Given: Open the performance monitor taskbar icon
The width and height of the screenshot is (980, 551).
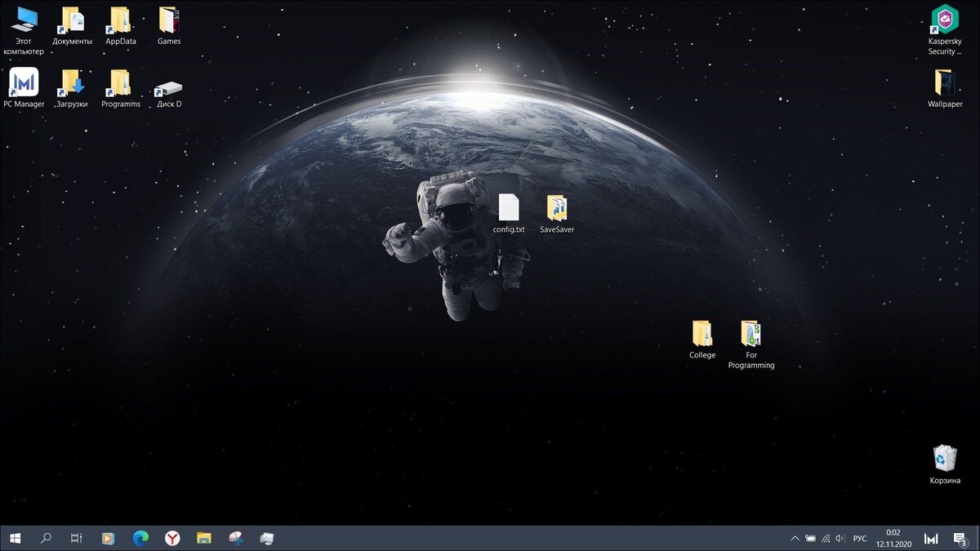Looking at the screenshot, I should tap(267, 538).
